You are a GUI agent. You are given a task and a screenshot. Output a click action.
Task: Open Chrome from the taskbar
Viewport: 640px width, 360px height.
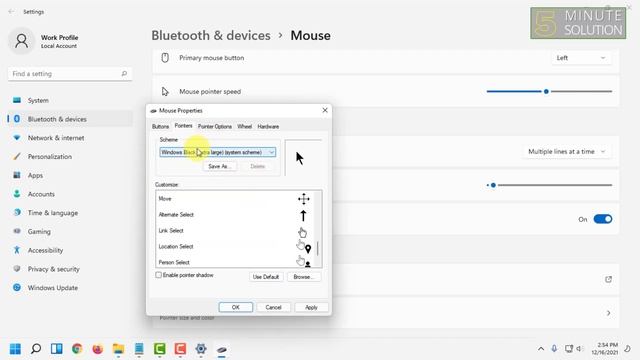77,349
